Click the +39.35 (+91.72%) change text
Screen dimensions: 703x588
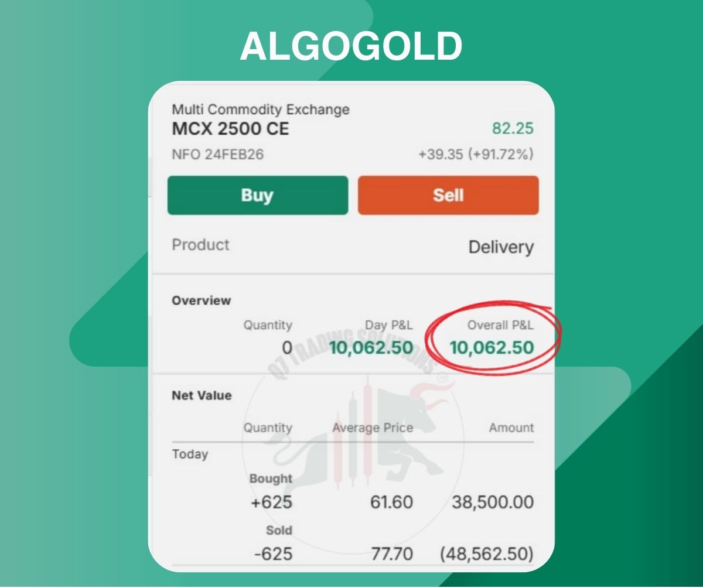(x=475, y=155)
